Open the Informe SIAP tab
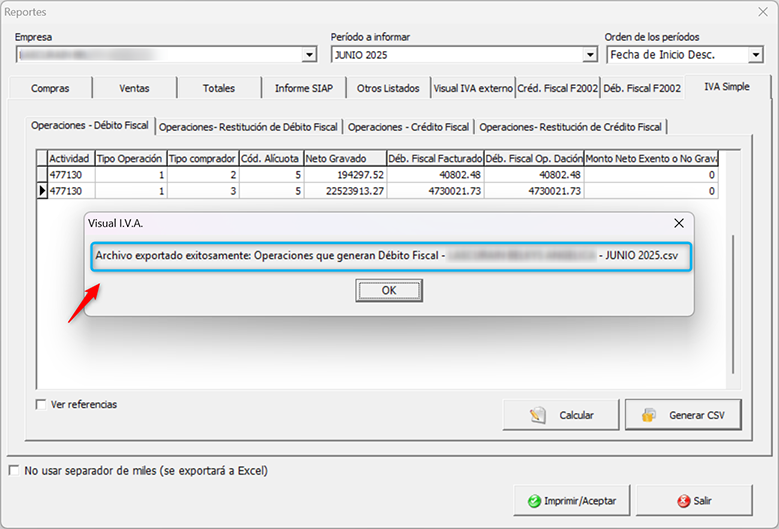This screenshot has height=529, width=779. point(303,88)
